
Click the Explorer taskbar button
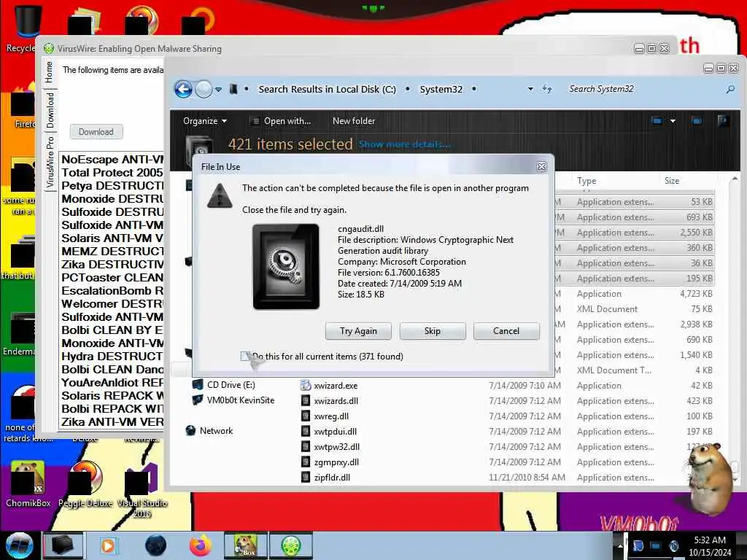[63, 545]
